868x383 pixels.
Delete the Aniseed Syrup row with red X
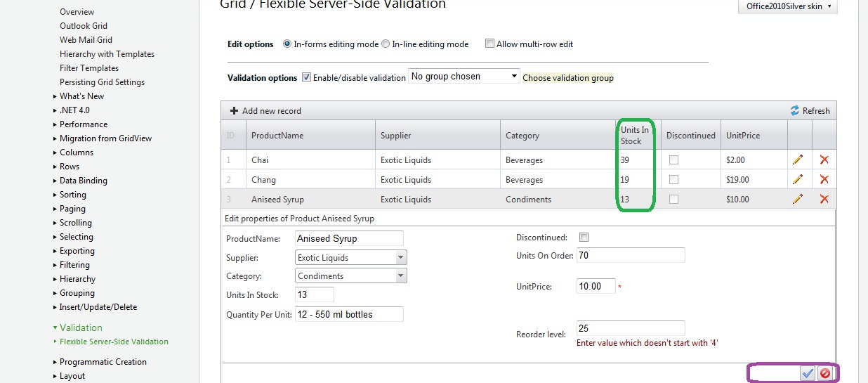(824, 200)
